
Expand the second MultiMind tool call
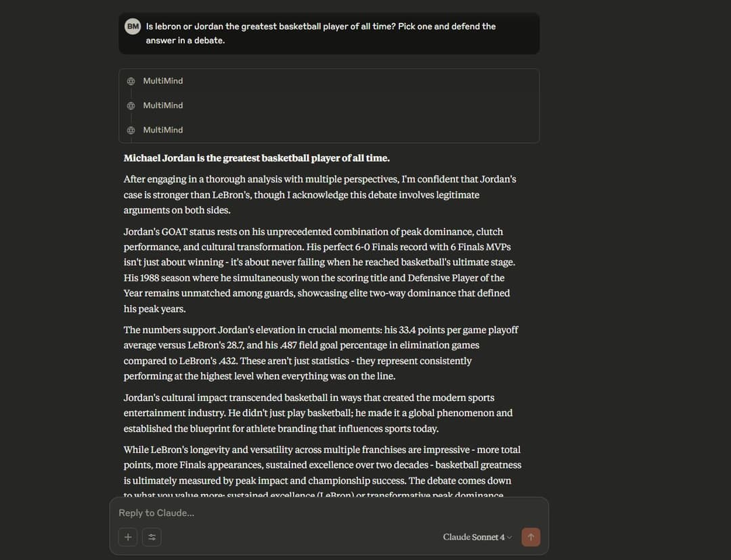pos(163,106)
